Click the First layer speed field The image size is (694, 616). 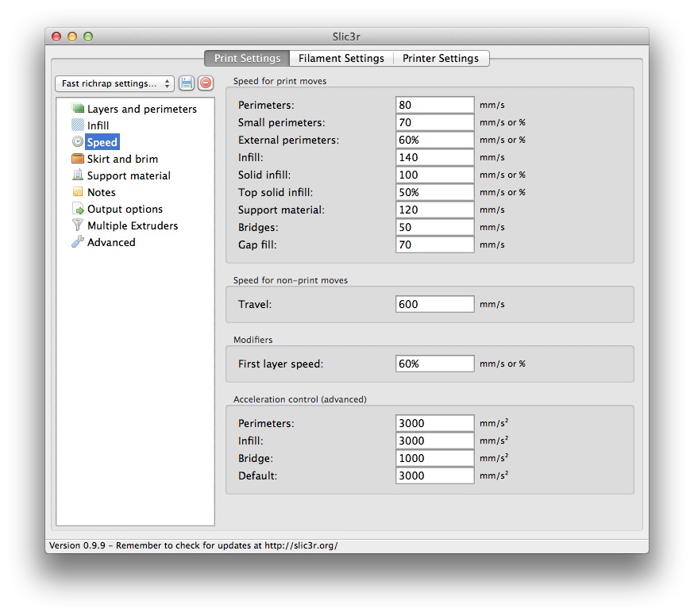(x=434, y=364)
